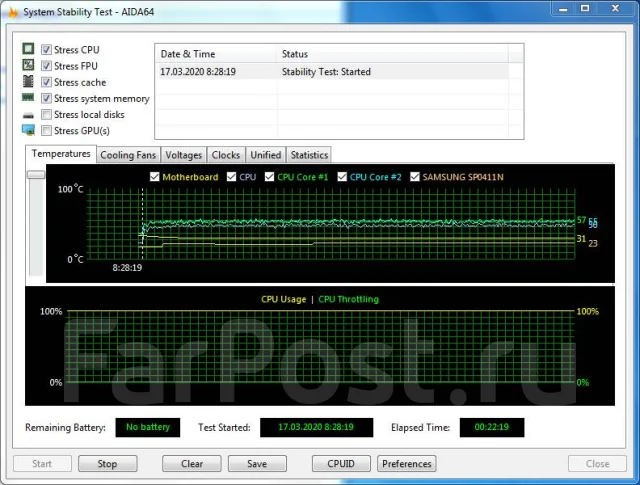Open the Statistics tab

pos(309,155)
